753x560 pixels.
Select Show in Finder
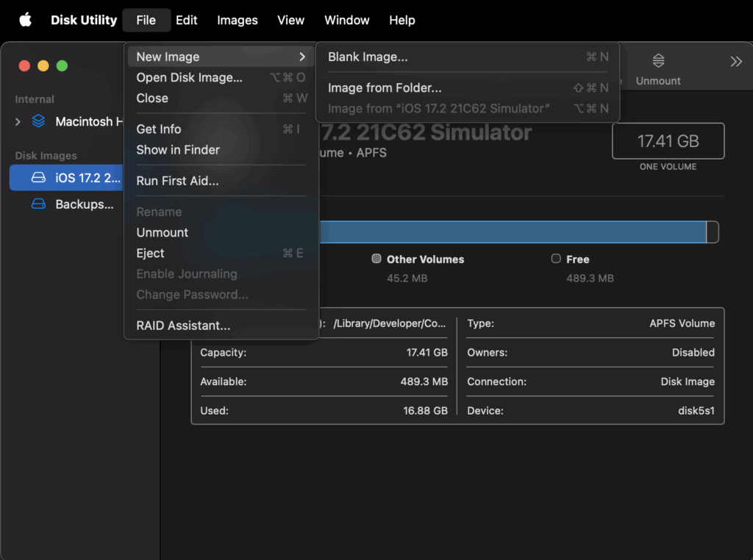click(221, 150)
